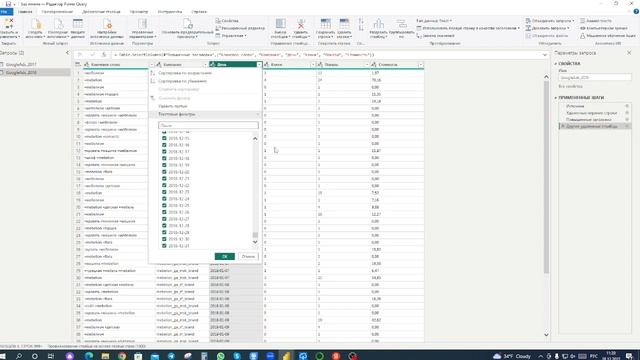
Task: Click Split Column ribbon icon
Action: pos(378,24)
